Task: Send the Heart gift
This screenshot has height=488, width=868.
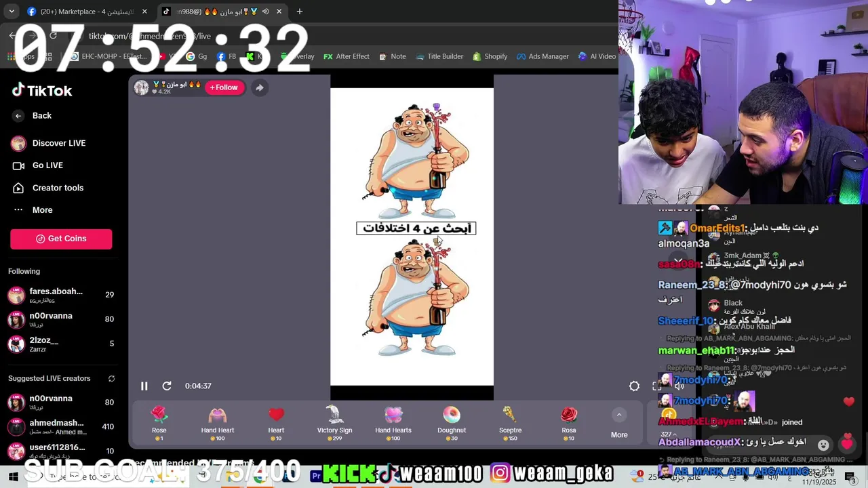Action: [276, 423]
